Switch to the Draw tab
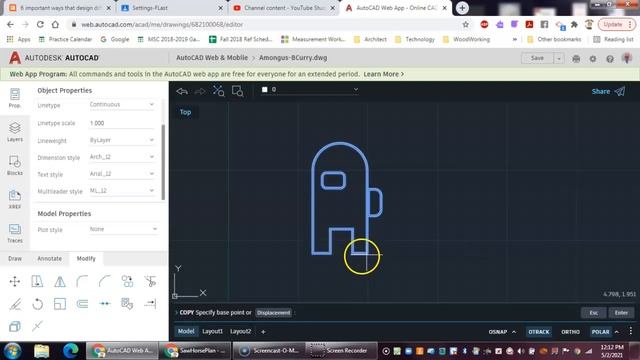640x360 pixels. [15, 258]
